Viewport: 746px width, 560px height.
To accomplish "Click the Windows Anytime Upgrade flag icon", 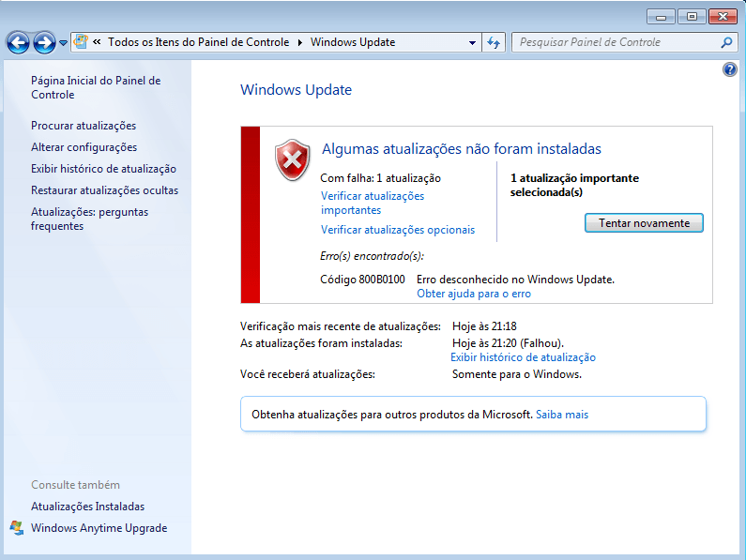I will coord(17,528).
